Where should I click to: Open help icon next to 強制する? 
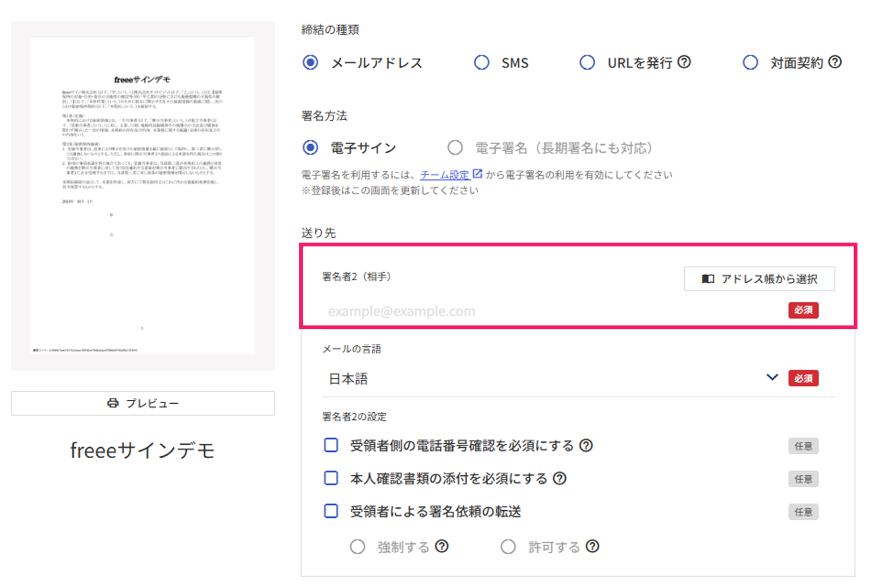tap(442, 546)
